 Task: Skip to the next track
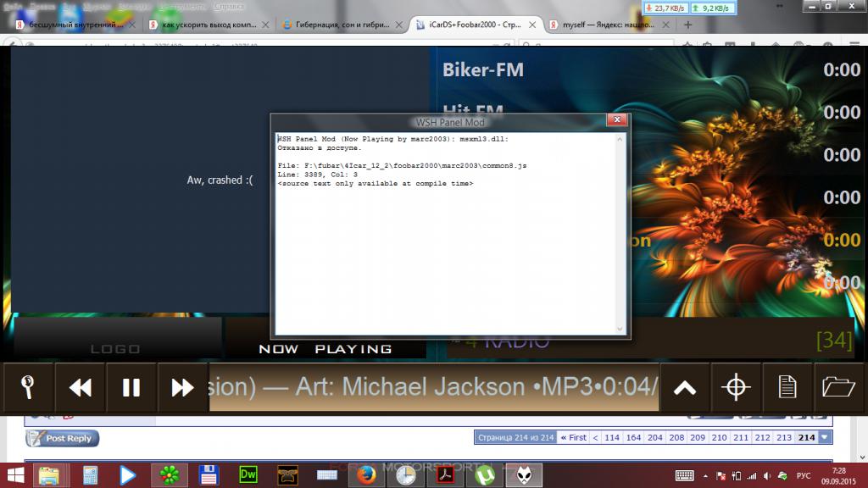(182, 388)
